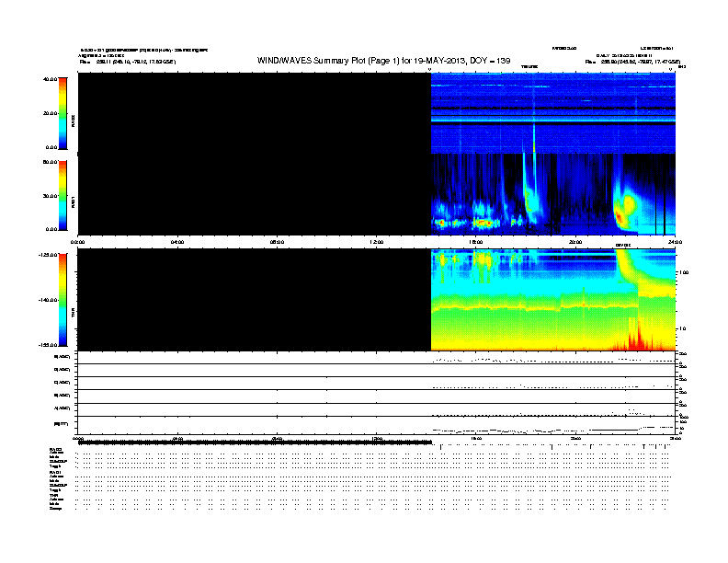Click the black data gap in TNR panel

[x=255, y=300]
